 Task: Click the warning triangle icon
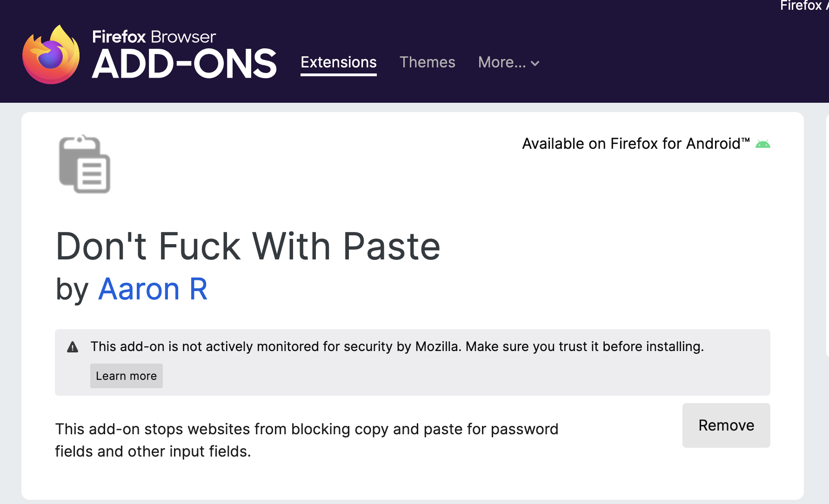pos(73,347)
